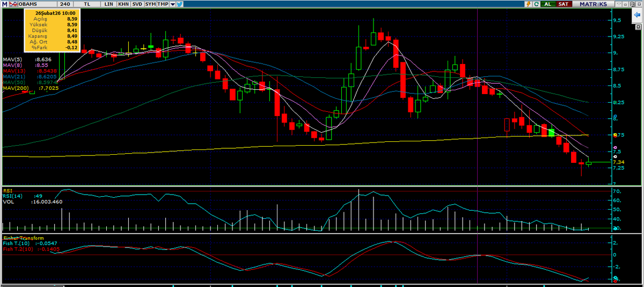
Task: Select the MAV(200) indicator label
Action: [15, 88]
